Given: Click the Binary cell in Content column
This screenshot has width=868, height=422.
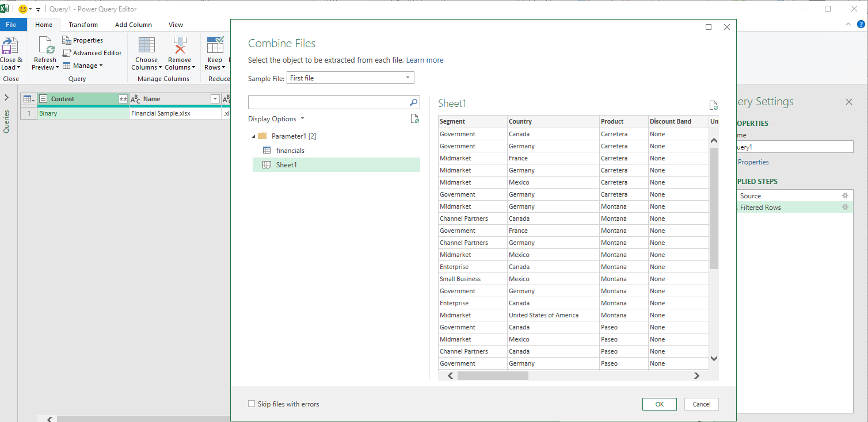Looking at the screenshot, I should [x=83, y=114].
